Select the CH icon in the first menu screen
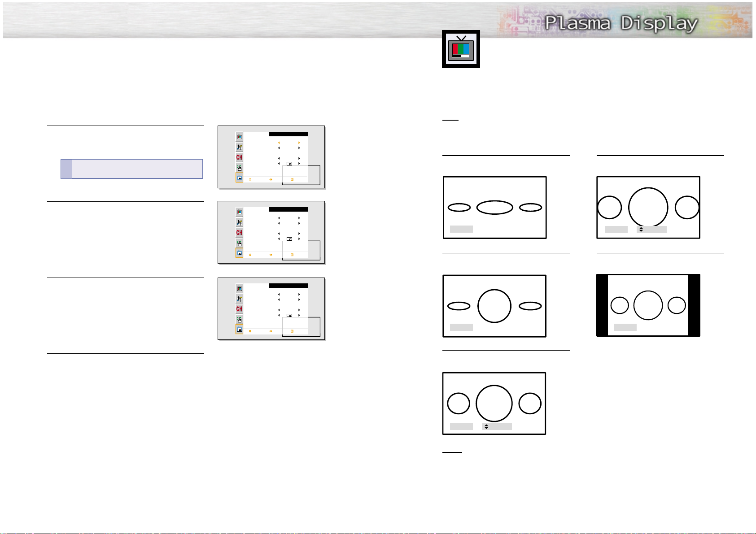756x534 pixels. coord(239,157)
